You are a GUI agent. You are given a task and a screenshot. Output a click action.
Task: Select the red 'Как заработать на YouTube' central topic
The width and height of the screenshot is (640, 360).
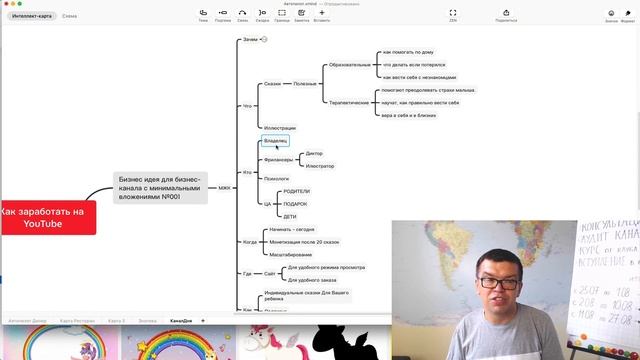[49, 218]
